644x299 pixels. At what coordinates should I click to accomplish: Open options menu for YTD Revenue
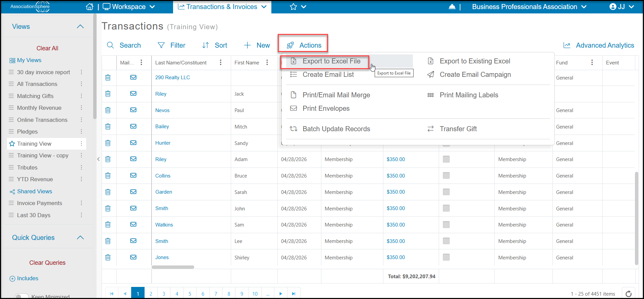pos(81,179)
